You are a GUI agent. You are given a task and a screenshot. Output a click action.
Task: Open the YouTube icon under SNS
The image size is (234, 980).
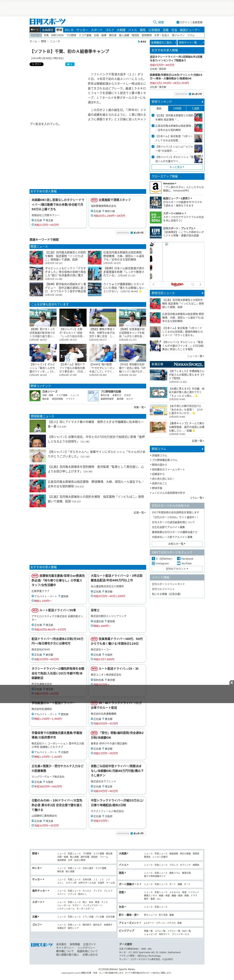tap(179, 563)
